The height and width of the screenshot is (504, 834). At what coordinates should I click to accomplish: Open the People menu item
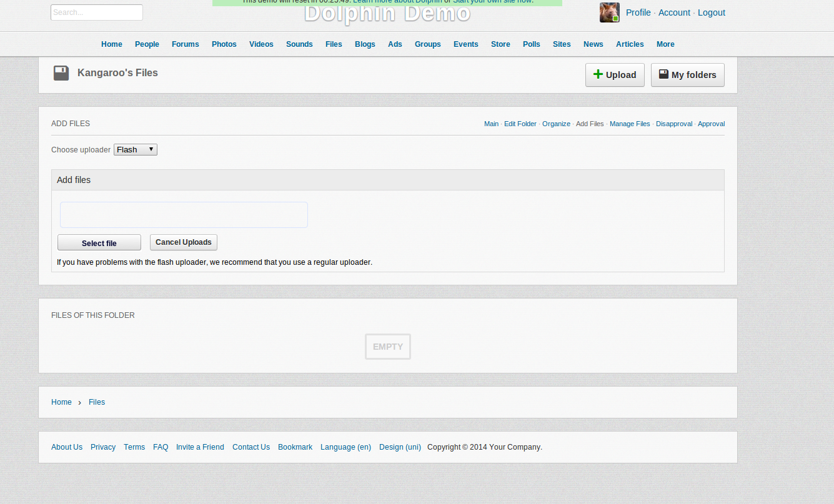[147, 44]
